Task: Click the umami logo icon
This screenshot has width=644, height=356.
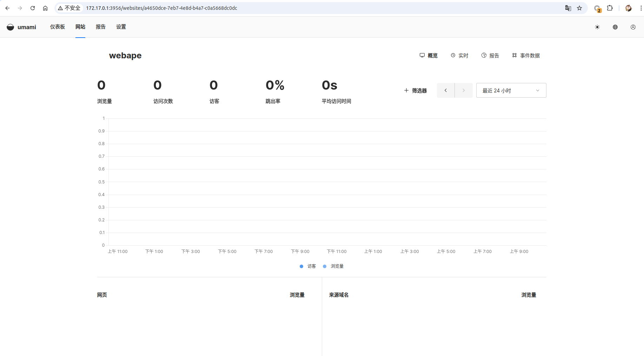Action: pyautogui.click(x=11, y=27)
